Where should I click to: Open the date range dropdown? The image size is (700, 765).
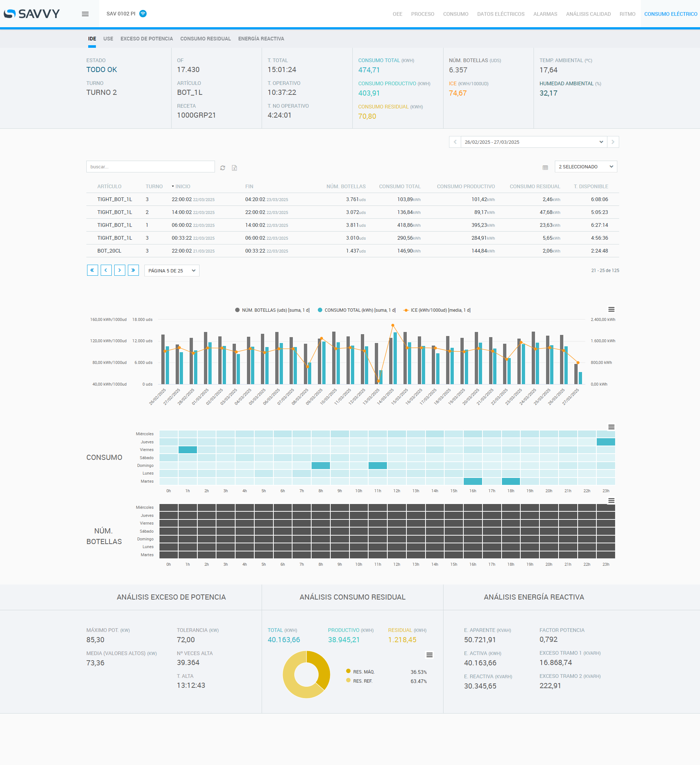pos(534,142)
